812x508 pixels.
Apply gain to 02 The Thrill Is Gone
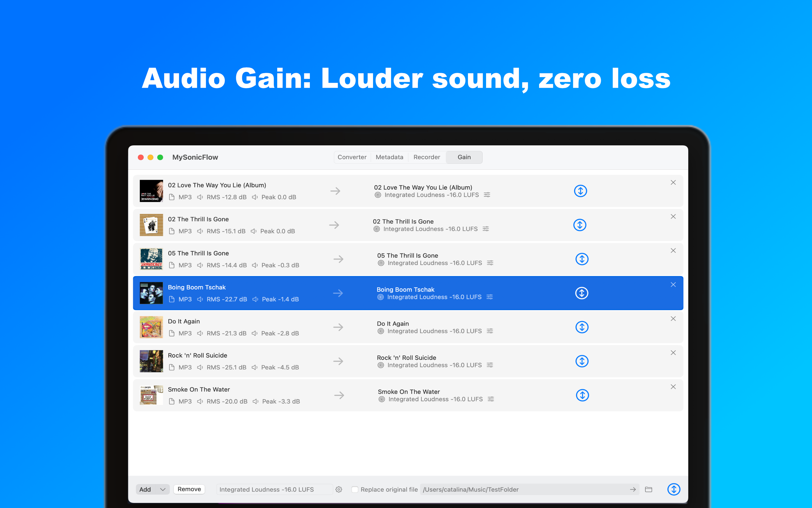(579, 225)
